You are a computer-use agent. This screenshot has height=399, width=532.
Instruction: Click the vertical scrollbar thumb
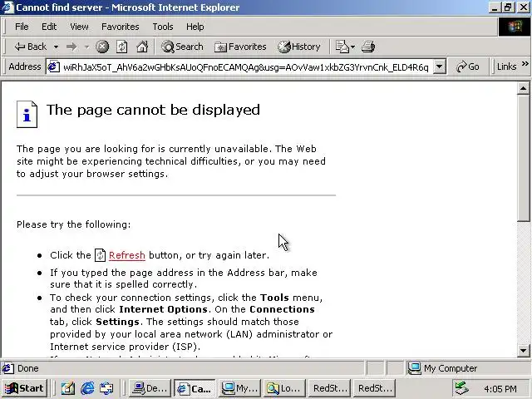(x=523, y=158)
